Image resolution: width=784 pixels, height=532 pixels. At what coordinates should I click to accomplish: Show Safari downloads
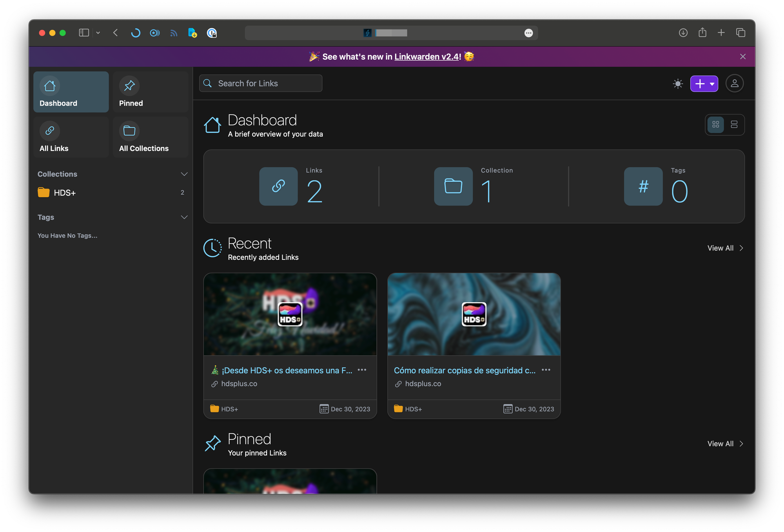pos(683,33)
